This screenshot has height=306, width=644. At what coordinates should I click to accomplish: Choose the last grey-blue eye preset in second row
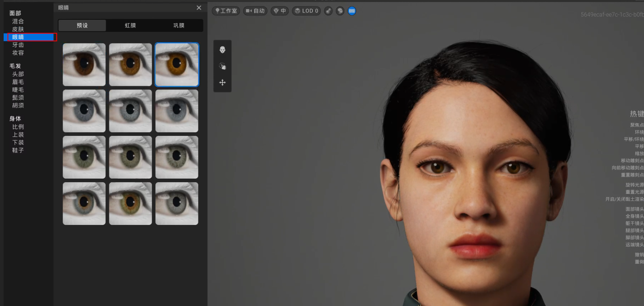click(x=177, y=111)
